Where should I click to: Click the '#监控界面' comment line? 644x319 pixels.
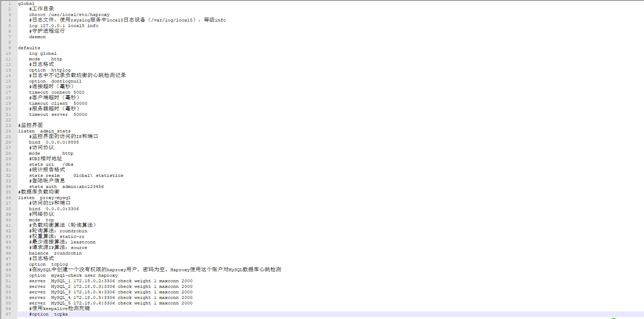30,125
